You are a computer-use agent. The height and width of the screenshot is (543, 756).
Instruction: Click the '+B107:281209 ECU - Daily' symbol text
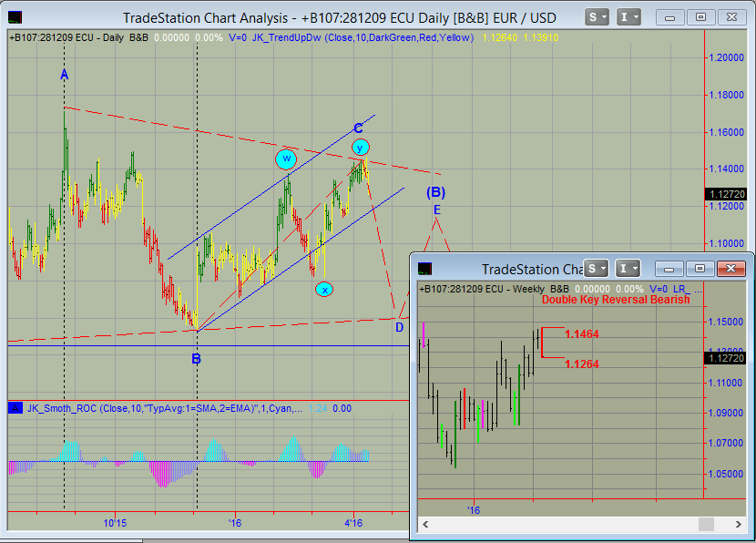click(x=66, y=37)
